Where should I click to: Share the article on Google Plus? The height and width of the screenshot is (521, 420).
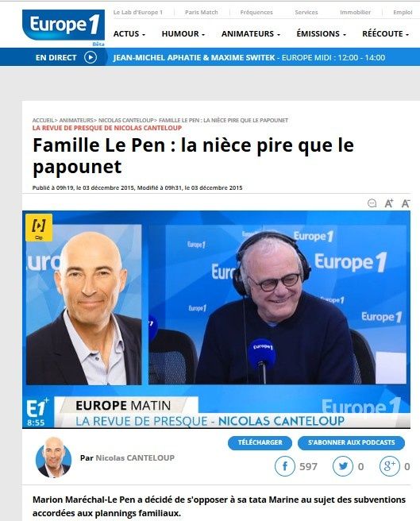click(x=389, y=466)
